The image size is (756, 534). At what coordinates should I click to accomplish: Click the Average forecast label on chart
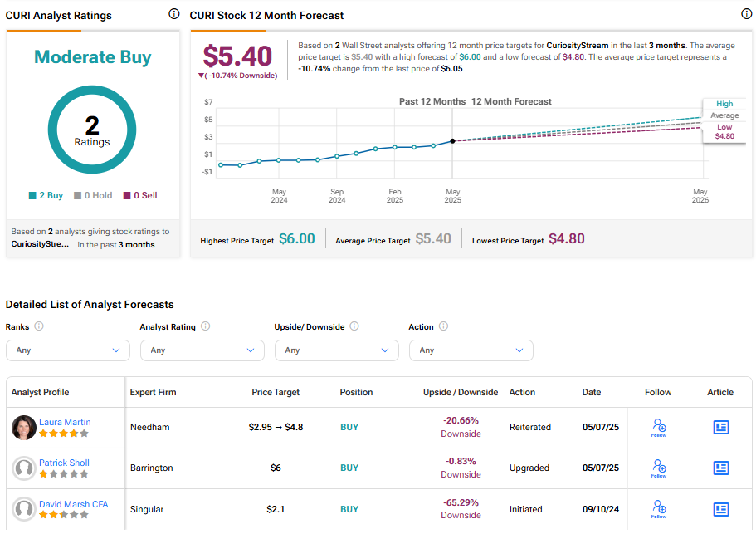click(724, 115)
